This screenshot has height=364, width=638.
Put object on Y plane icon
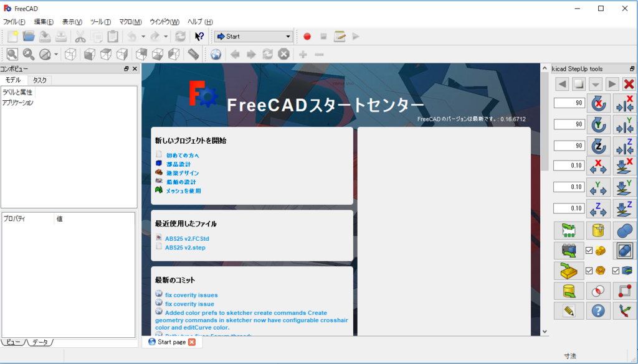625,187
